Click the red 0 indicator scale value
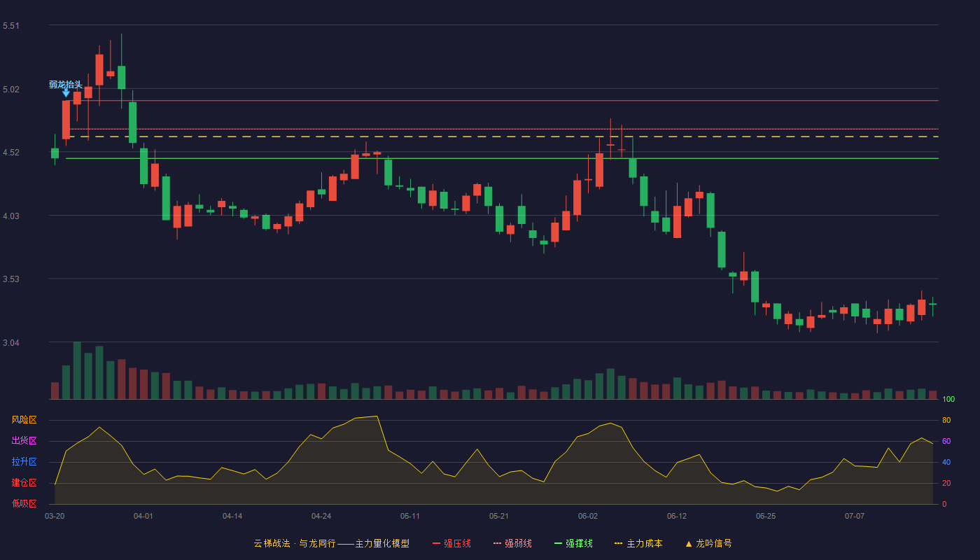The height and width of the screenshot is (560, 980). point(944,504)
